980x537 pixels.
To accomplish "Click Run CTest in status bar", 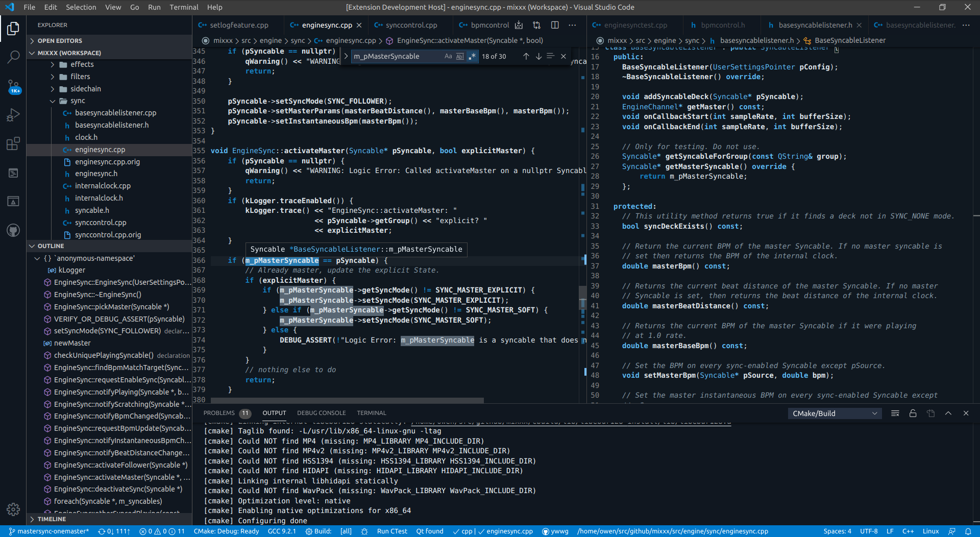I will (x=392, y=531).
